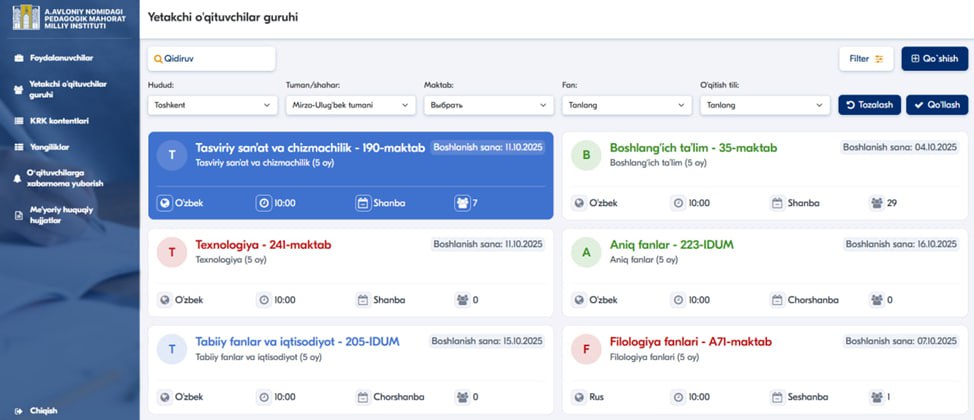974x420 pixels.
Task: Click the green B avatar circle
Action: click(x=586, y=155)
